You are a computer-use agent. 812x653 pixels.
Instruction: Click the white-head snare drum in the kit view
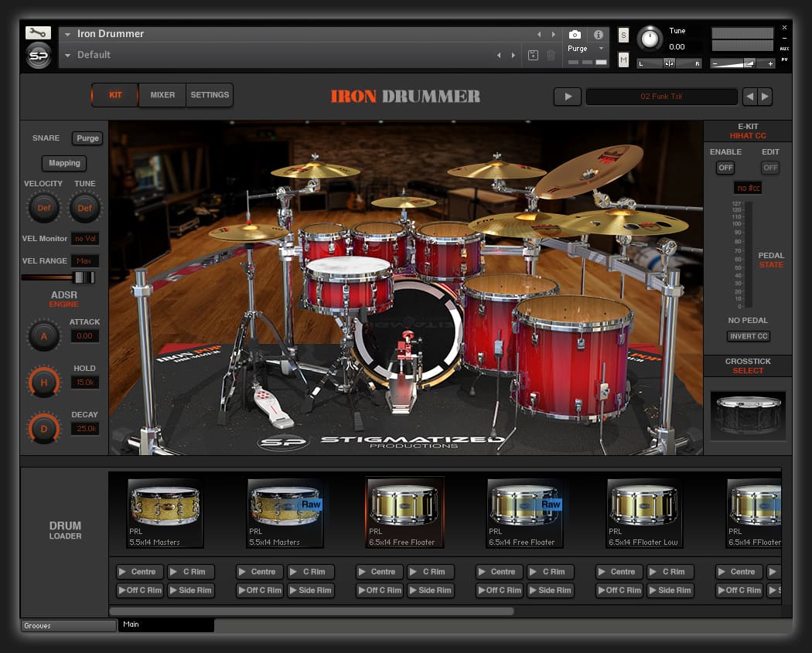(348, 284)
